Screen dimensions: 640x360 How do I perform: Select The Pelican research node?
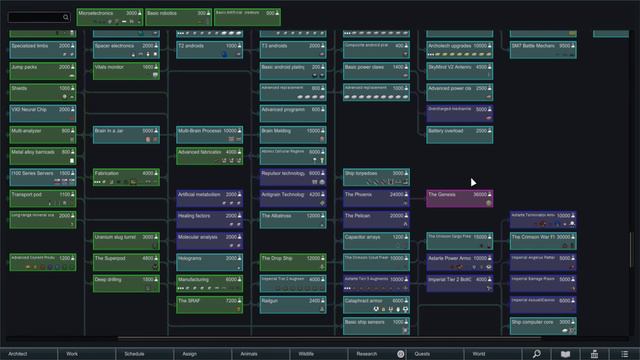tap(376, 220)
